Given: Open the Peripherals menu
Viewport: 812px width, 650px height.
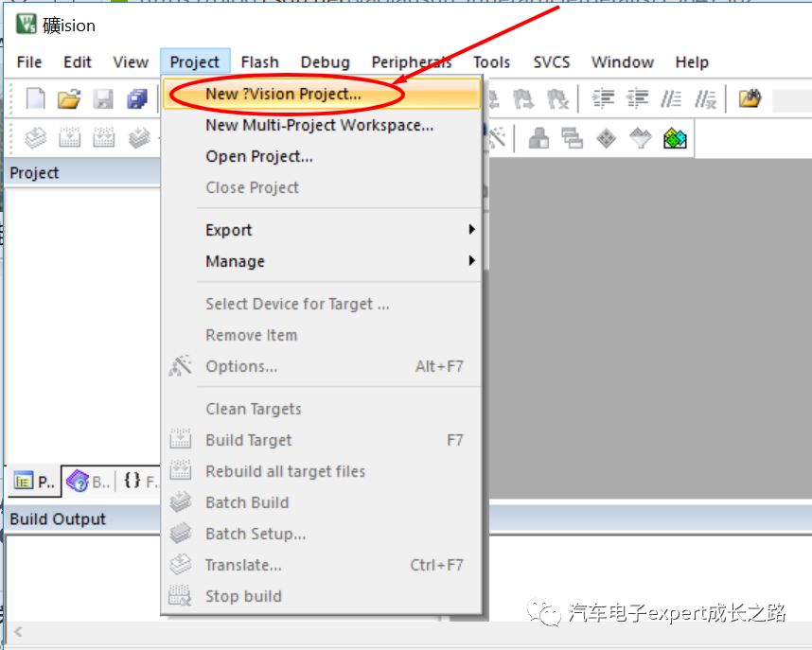Looking at the screenshot, I should point(412,62).
